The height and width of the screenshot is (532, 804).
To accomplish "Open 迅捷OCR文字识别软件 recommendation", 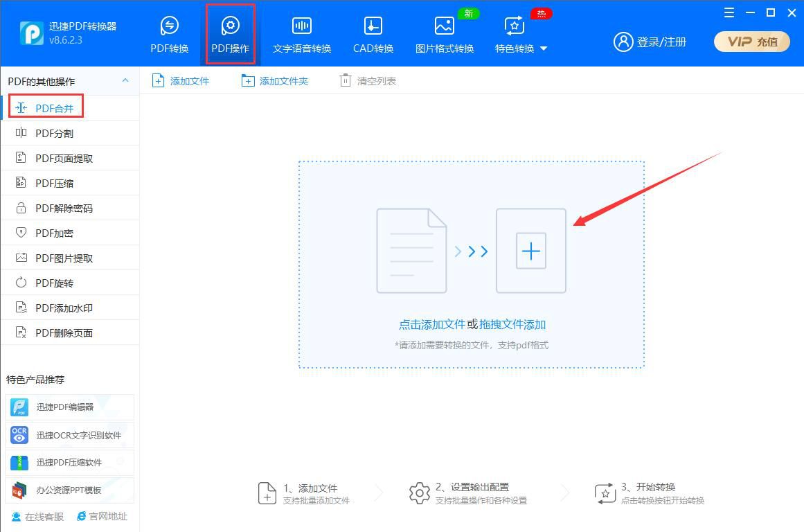I will point(70,435).
